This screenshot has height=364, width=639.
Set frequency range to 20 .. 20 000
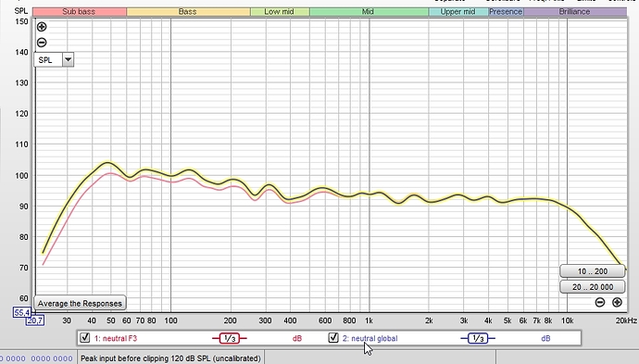(x=592, y=287)
